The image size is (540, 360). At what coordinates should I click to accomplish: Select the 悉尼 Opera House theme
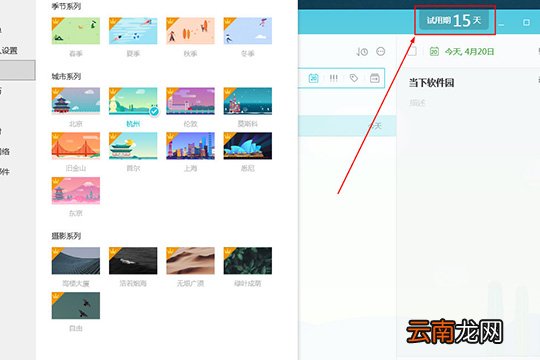coord(247,146)
